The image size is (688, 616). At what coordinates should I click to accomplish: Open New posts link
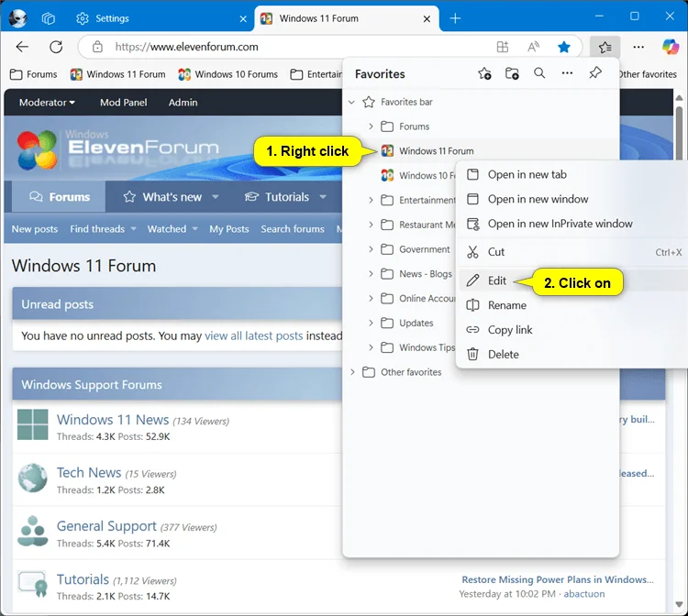(35, 229)
